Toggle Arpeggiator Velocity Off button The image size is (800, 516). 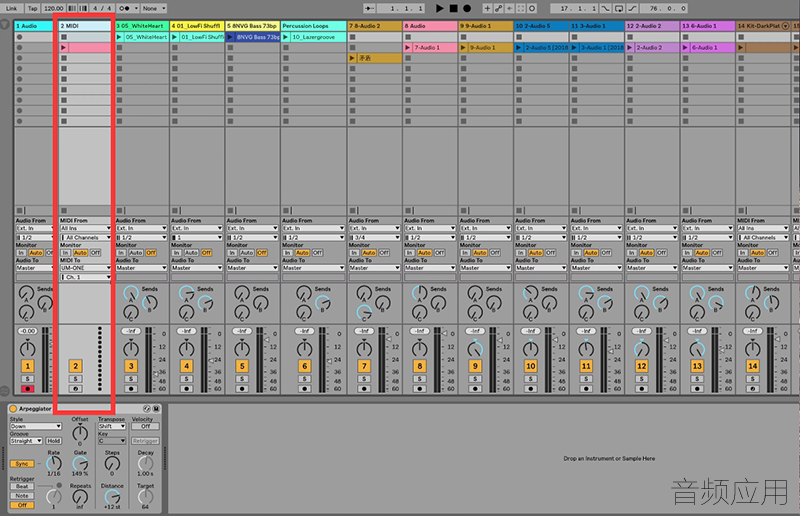click(145, 426)
